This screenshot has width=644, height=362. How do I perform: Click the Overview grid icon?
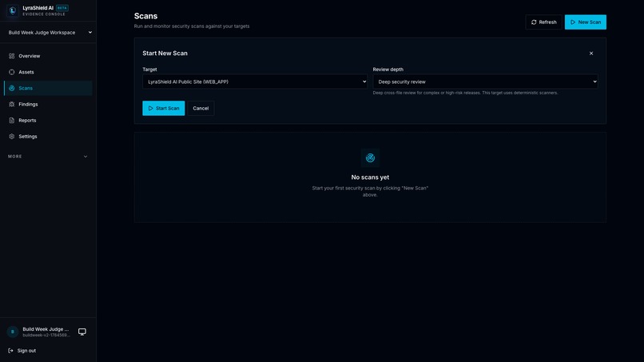(11, 56)
